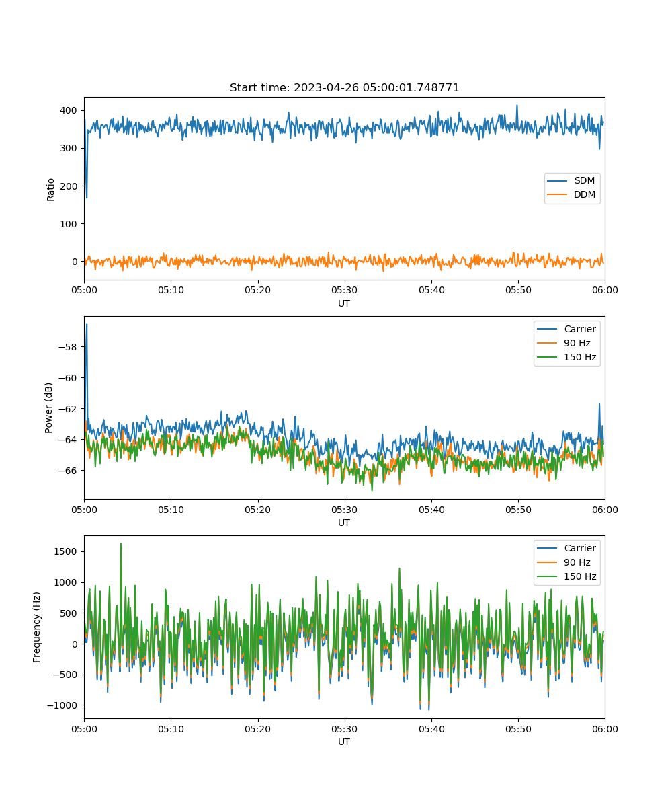Click the 'Power (dB)' y-axis label

pos(50,408)
